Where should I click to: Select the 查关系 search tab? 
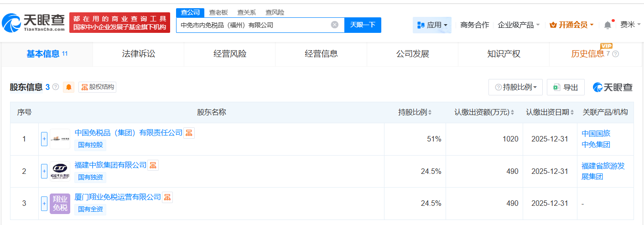pos(246,12)
